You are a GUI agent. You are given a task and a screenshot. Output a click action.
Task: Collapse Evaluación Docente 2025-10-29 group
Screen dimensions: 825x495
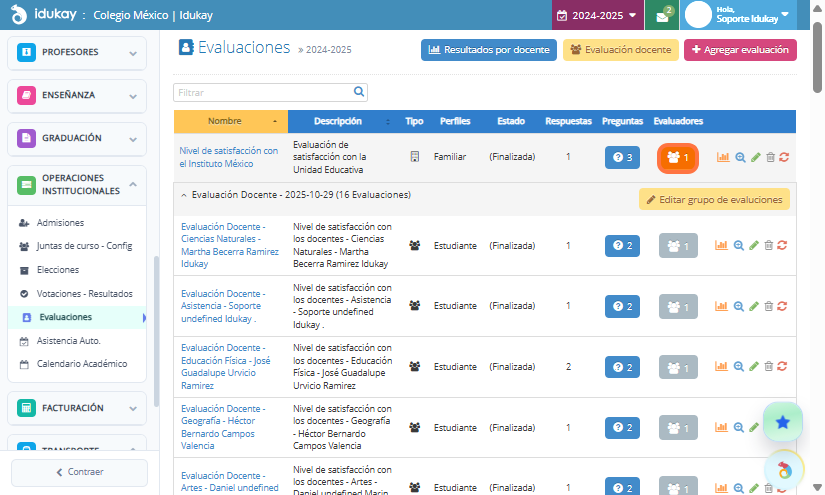tap(184, 195)
